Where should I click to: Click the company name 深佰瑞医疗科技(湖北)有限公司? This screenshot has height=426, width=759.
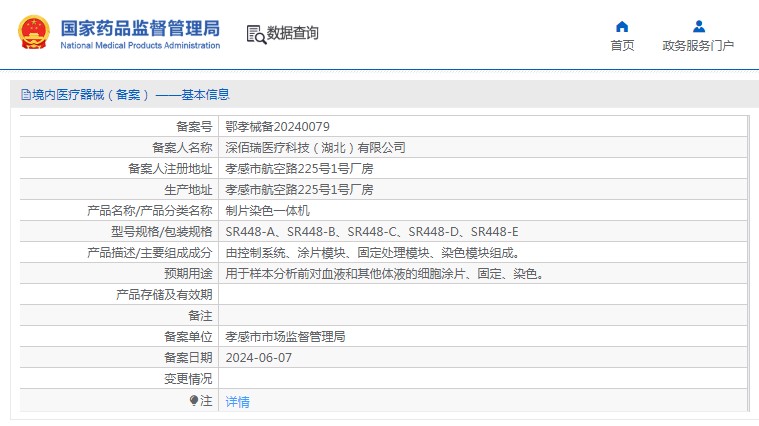tap(315, 148)
